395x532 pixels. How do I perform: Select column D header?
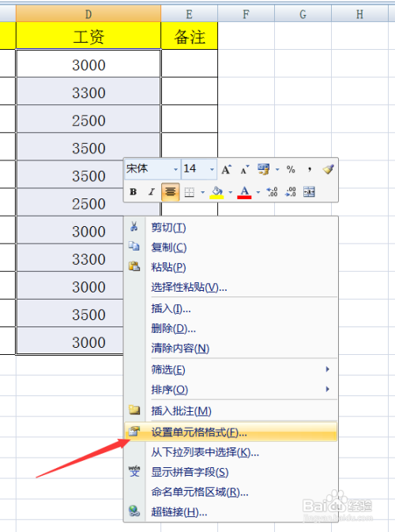click(88, 14)
